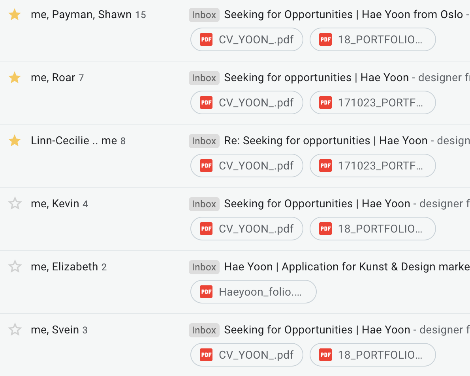Click PDF icon of CV_YOON_.pdf in Svein thread

tap(206, 355)
